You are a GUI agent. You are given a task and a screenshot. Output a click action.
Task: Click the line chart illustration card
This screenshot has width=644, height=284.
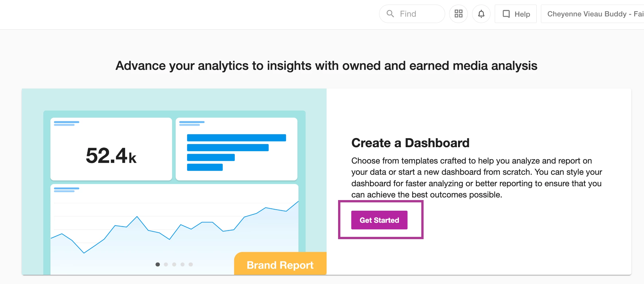pos(174,229)
